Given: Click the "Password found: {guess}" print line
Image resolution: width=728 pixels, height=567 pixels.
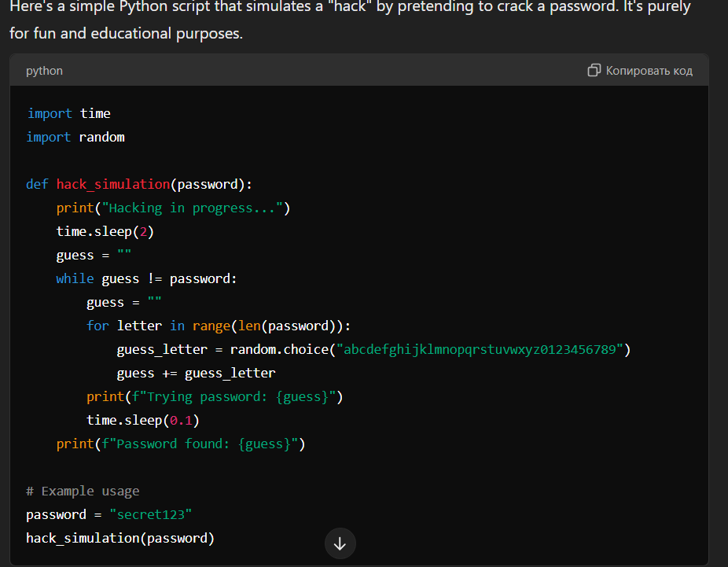Looking at the screenshot, I should point(181,444).
